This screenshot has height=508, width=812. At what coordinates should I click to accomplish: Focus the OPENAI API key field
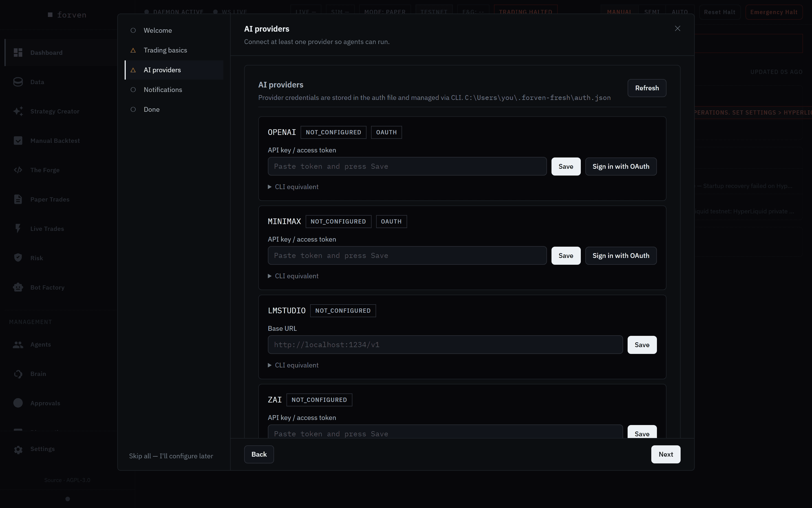pos(407,166)
